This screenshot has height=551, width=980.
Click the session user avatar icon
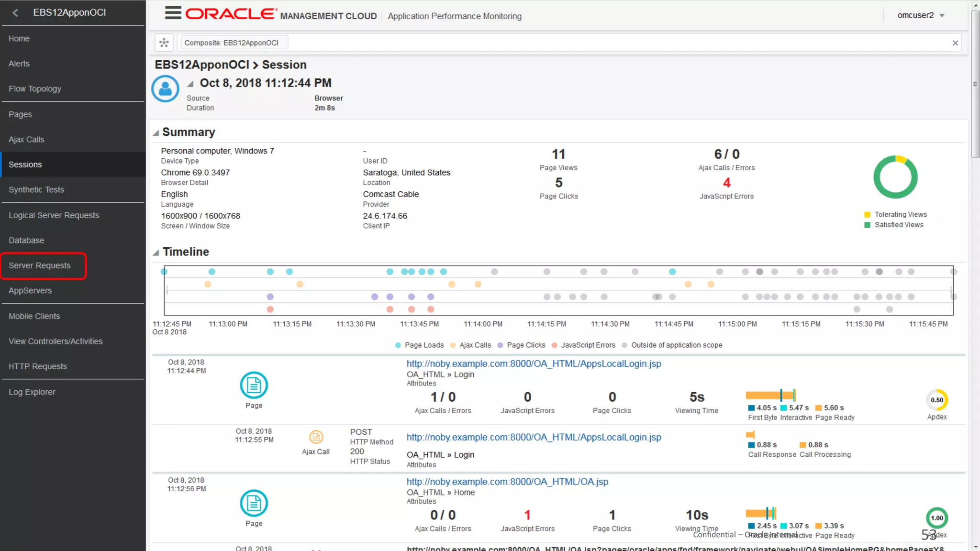click(x=166, y=88)
